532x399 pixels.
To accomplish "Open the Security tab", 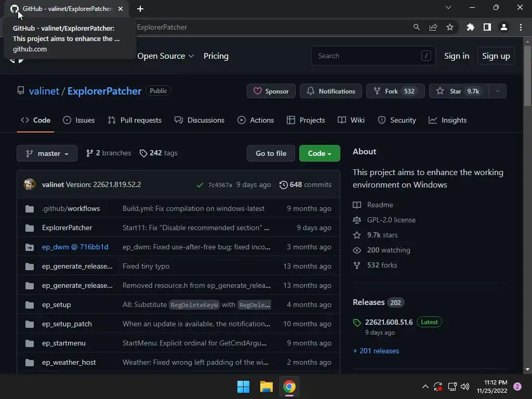I will click(x=397, y=120).
